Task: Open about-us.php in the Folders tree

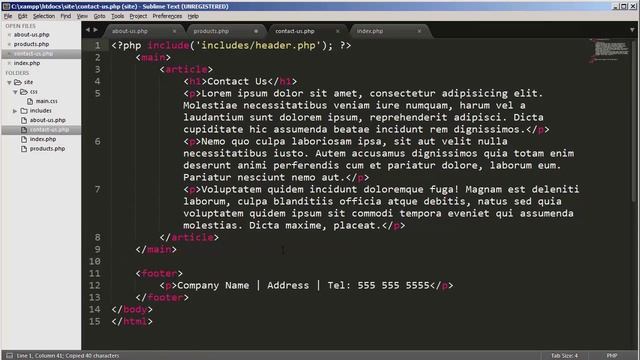Action: [x=47, y=120]
